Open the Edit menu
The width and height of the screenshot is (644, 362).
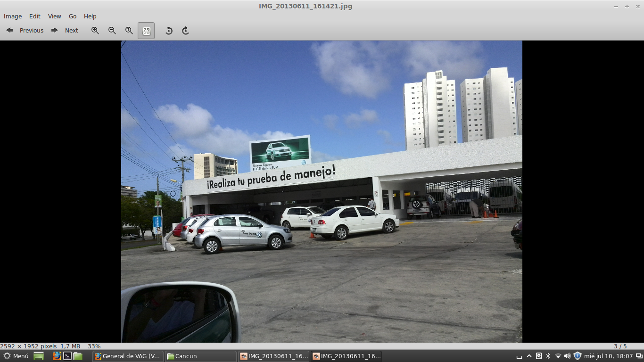35,16
